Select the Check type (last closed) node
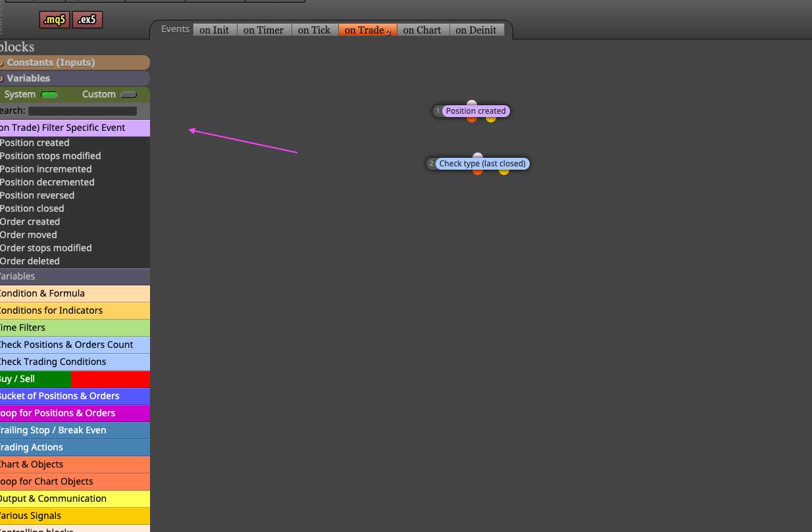 pos(482,164)
